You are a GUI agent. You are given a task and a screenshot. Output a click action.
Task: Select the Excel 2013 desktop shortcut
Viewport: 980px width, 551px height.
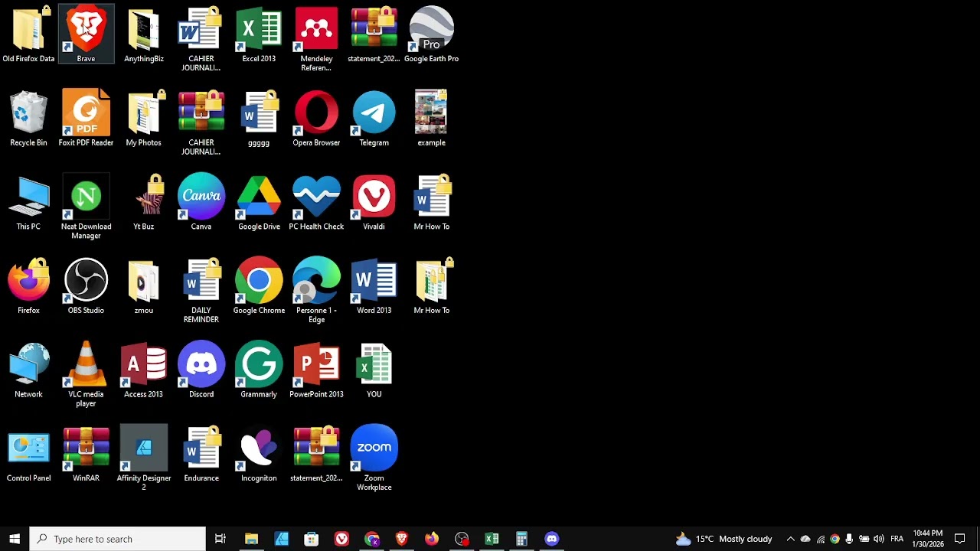click(x=259, y=34)
